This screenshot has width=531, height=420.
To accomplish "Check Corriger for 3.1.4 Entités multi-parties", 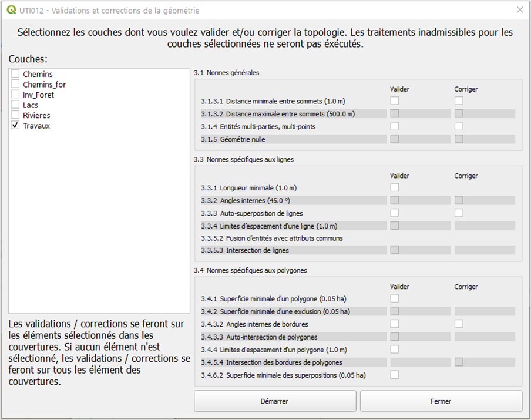I will [x=459, y=126].
